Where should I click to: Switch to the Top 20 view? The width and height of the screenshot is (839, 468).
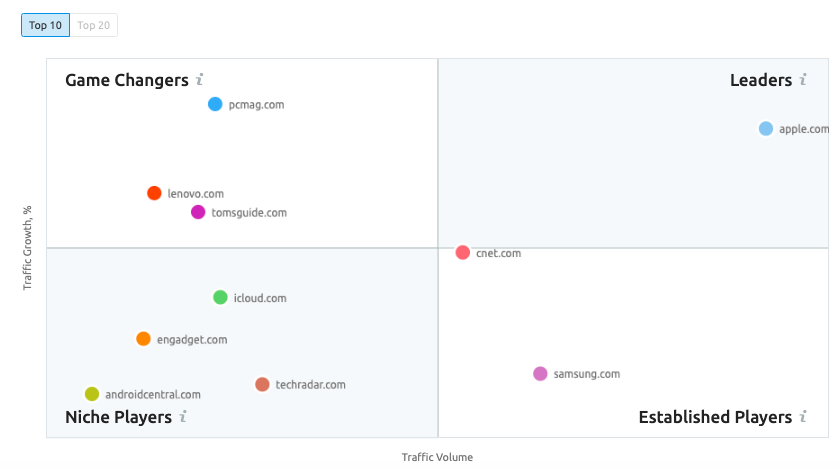[94, 25]
